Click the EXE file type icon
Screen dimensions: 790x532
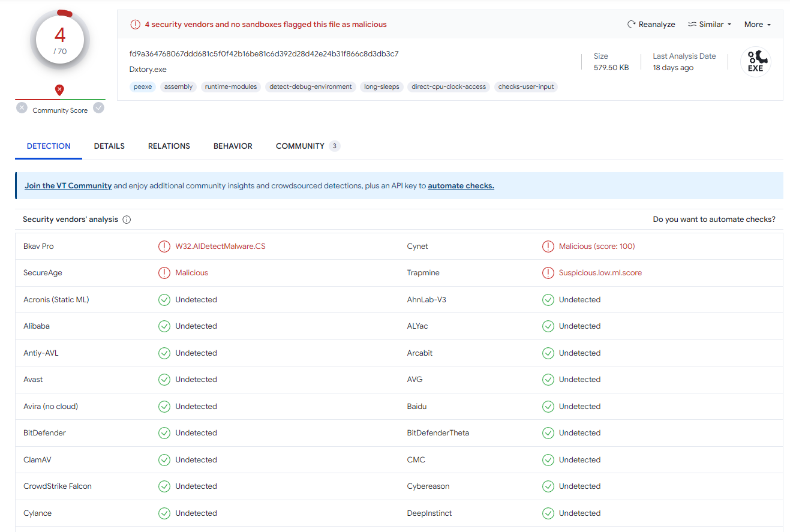pos(756,62)
